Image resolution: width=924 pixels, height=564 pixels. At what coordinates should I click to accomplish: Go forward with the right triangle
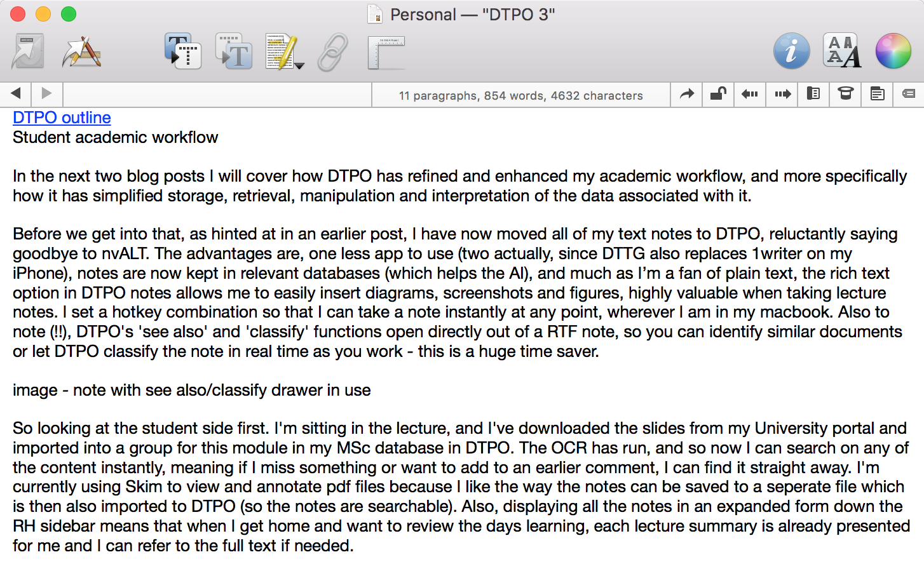(x=46, y=94)
